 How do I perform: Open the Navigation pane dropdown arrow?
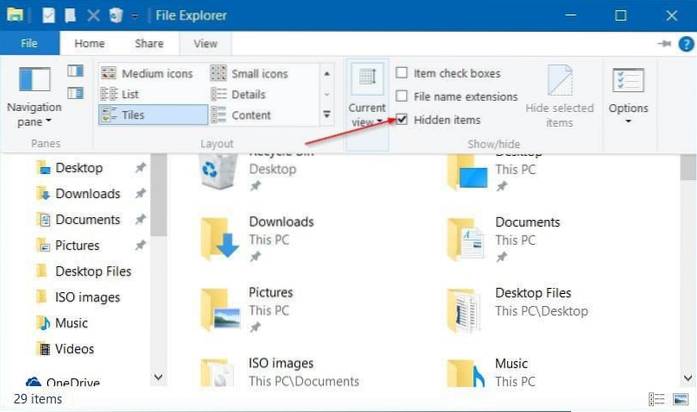tap(47, 123)
